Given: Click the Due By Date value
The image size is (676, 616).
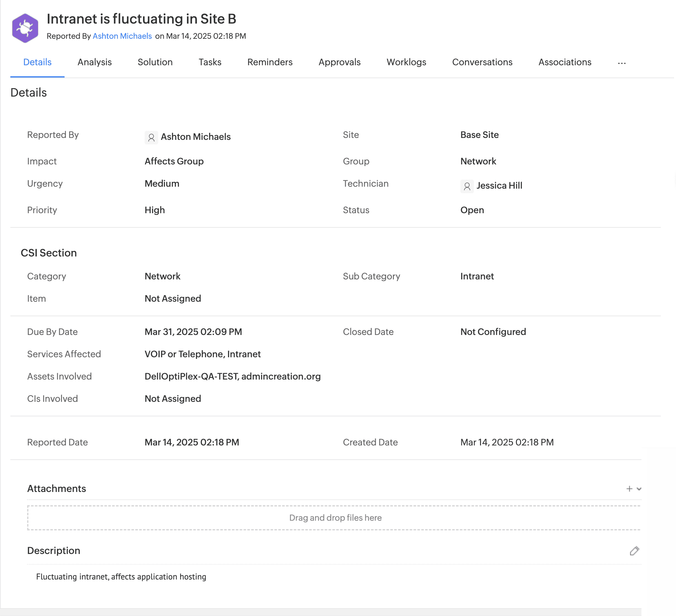Looking at the screenshot, I should pos(193,332).
